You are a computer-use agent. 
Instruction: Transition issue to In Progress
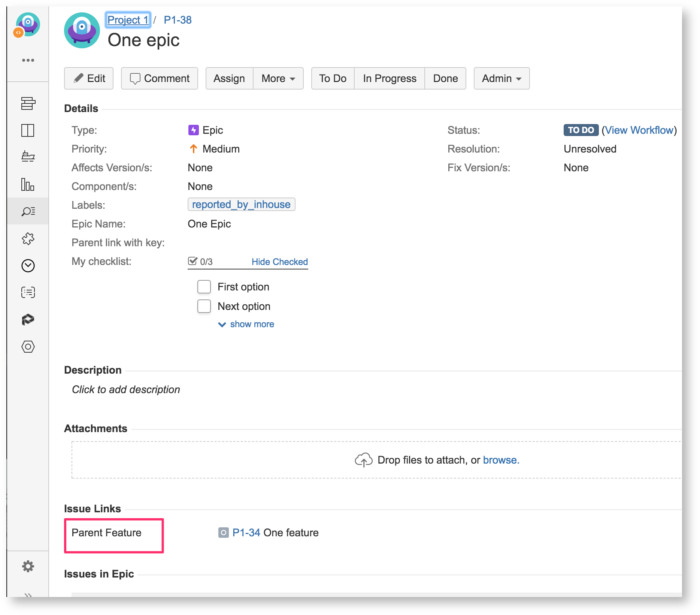(x=389, y=78)
